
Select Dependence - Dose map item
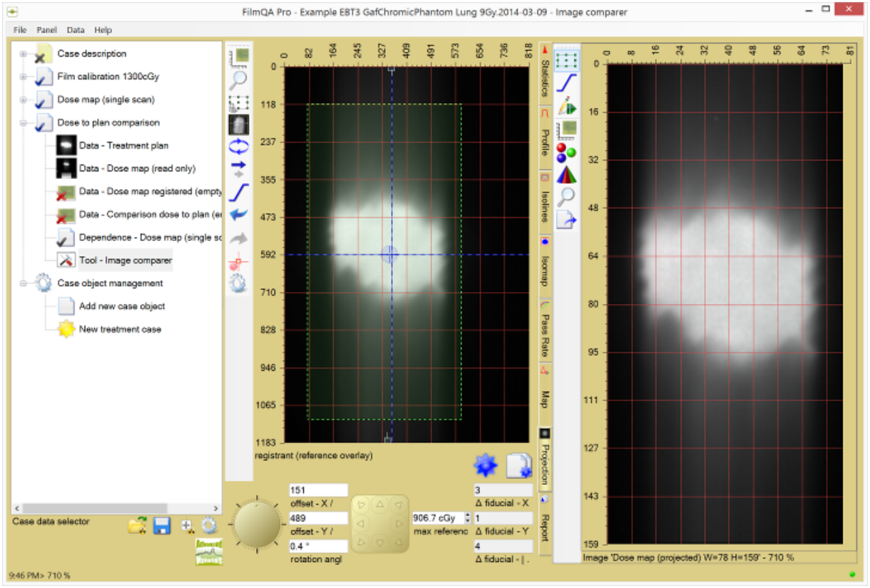point(150,238)
